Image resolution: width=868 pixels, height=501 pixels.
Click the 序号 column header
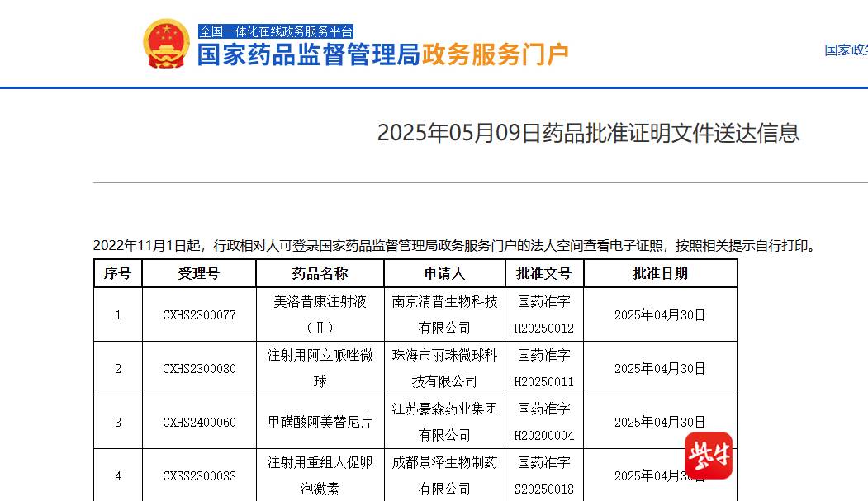pos(118,273)
